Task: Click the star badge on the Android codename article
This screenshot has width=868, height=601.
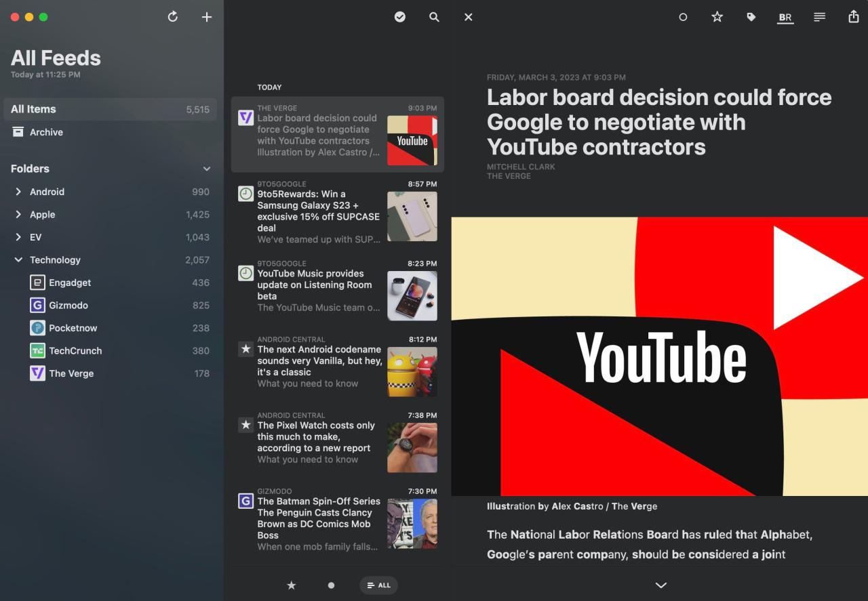Action: point(245,349)
